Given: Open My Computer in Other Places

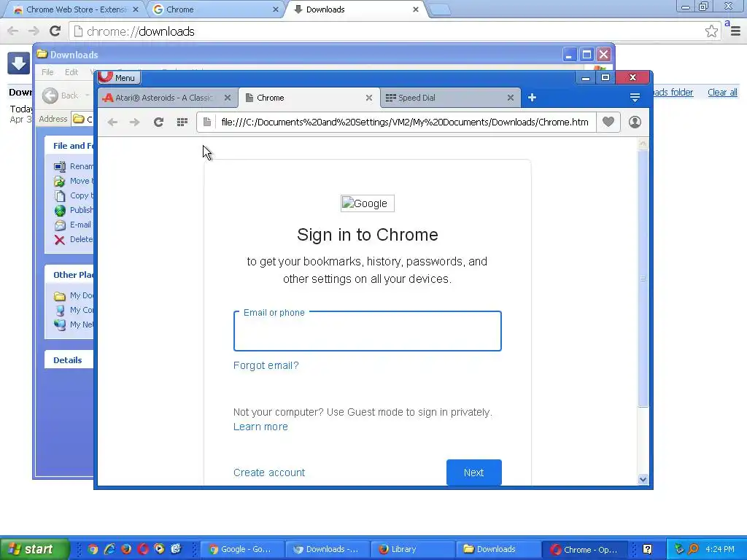Looking at the screenshot, I should 74,310.
